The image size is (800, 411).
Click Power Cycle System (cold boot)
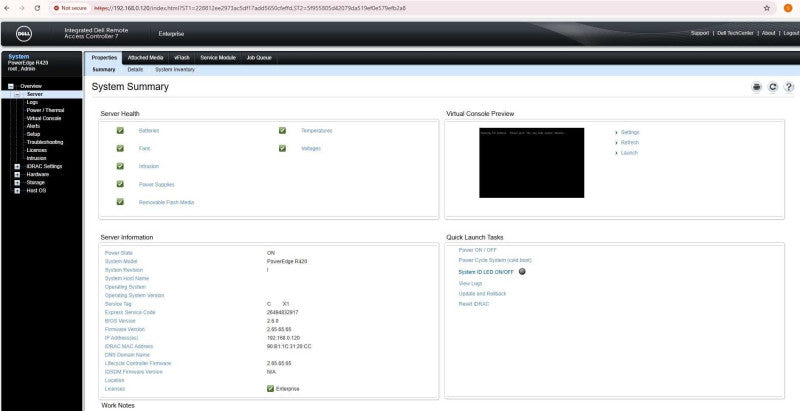495,261
